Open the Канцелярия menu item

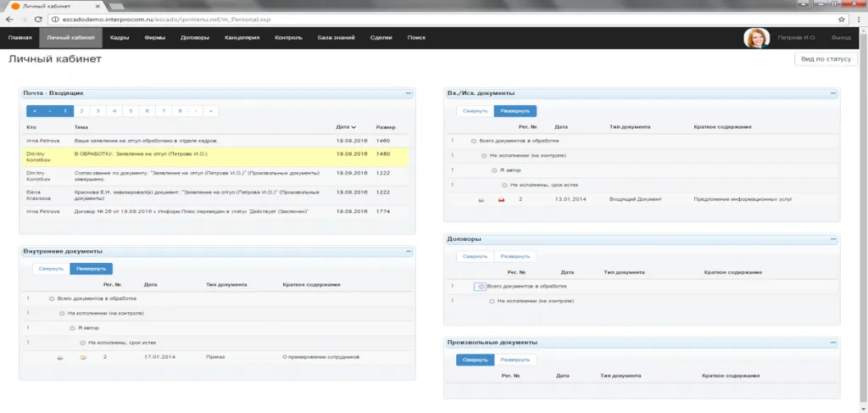[242, 38]
